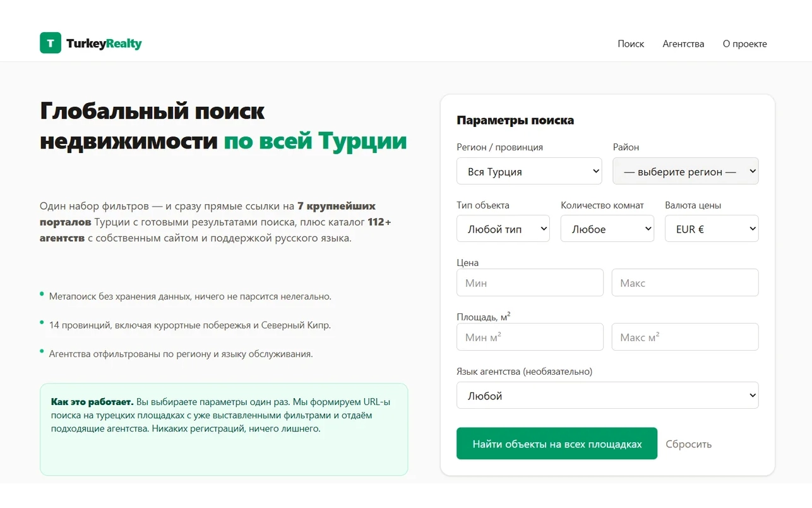Click the 'Как это работает.' bold text
Viewport: 812px width, 508px height.
[x=92, y=402]
